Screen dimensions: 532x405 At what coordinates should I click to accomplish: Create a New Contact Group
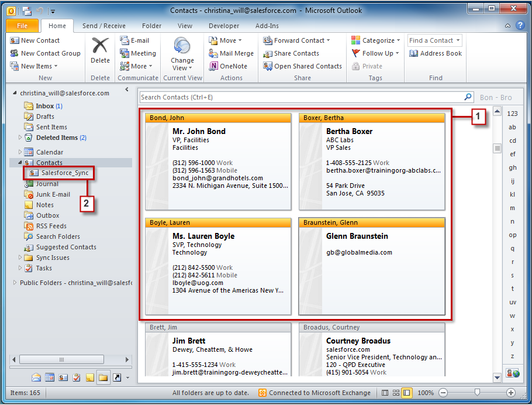(x=46, y=53)
